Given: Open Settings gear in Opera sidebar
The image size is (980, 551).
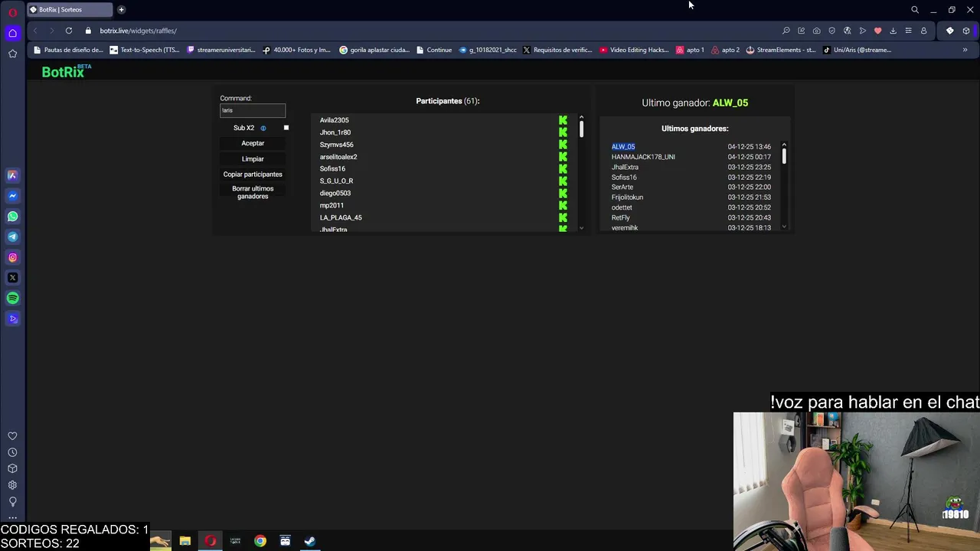Looking at the screenshot, I should pyautogui.click(x=12, y=485).
